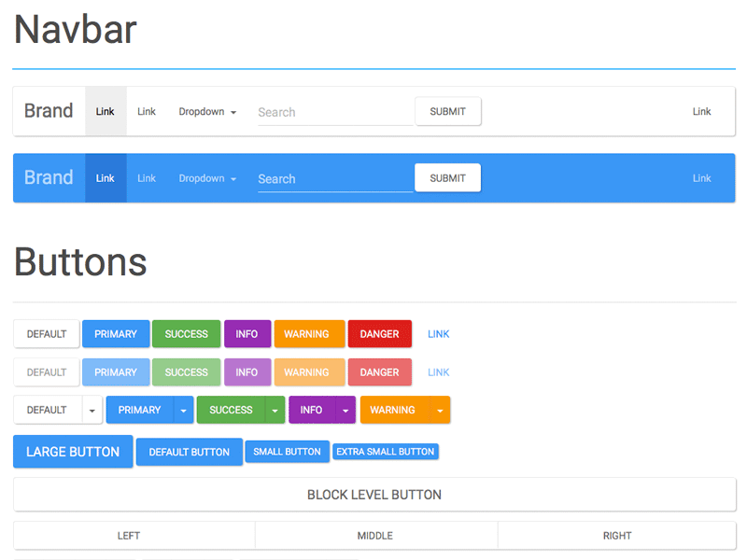
Task: Click Brand in the blue navbar
Action: 49,177
